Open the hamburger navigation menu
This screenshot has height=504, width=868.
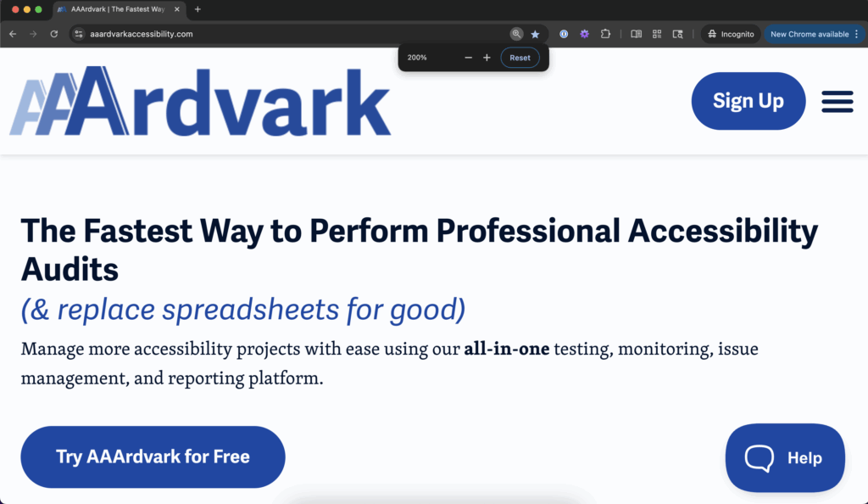pos(837,101)
